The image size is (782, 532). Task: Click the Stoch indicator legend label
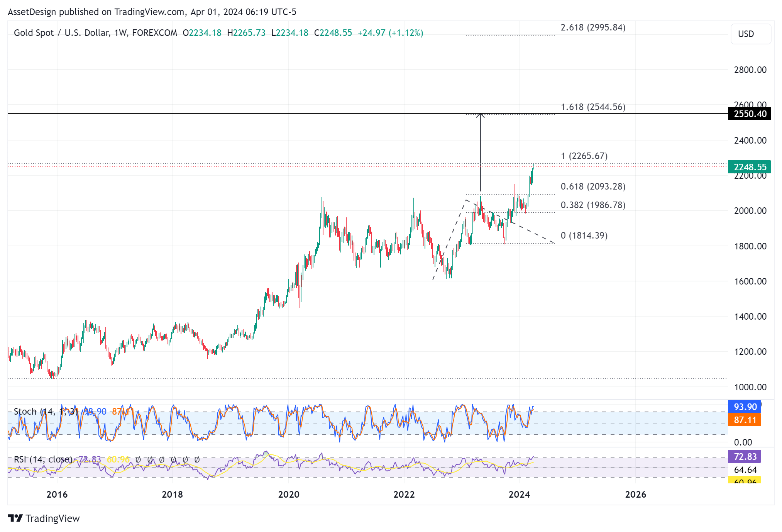point(46,412)
